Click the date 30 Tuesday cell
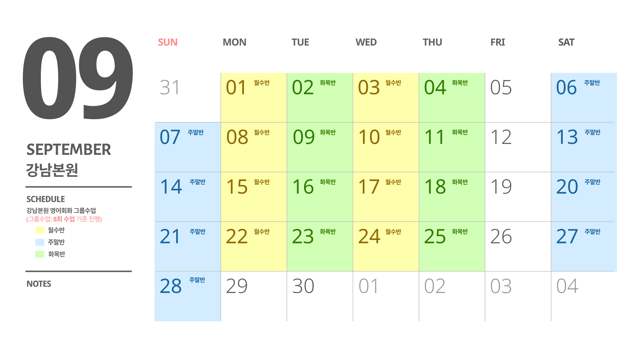Image resolution: width=644 pixels, height=341 pixels. (320, 296)
